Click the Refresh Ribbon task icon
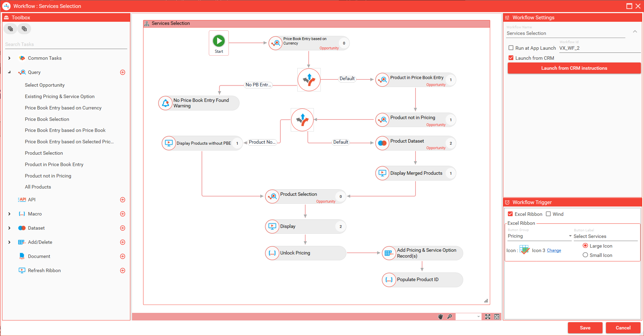Viewport: 644px width, 336px height. 22,270
